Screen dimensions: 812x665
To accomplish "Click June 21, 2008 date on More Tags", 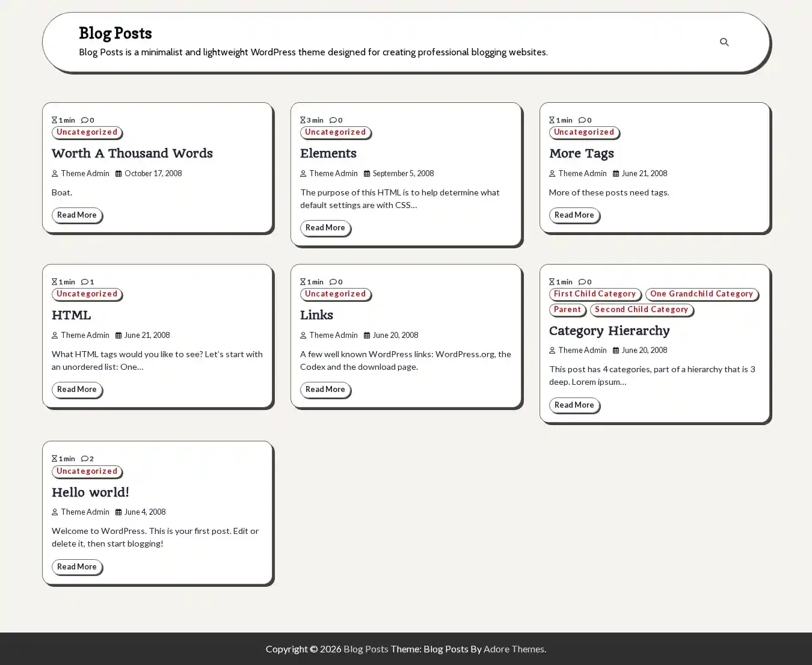I will coord(644,174).
